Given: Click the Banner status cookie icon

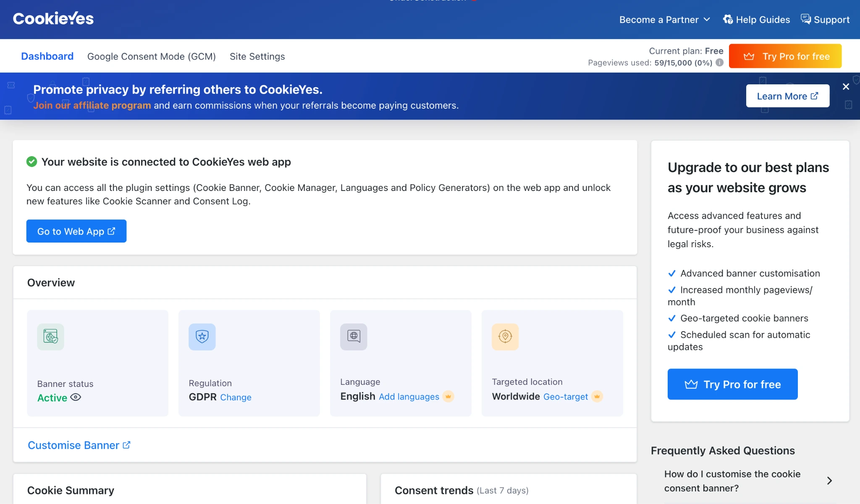Looking at the screenshot, I should tap(50, 337).
